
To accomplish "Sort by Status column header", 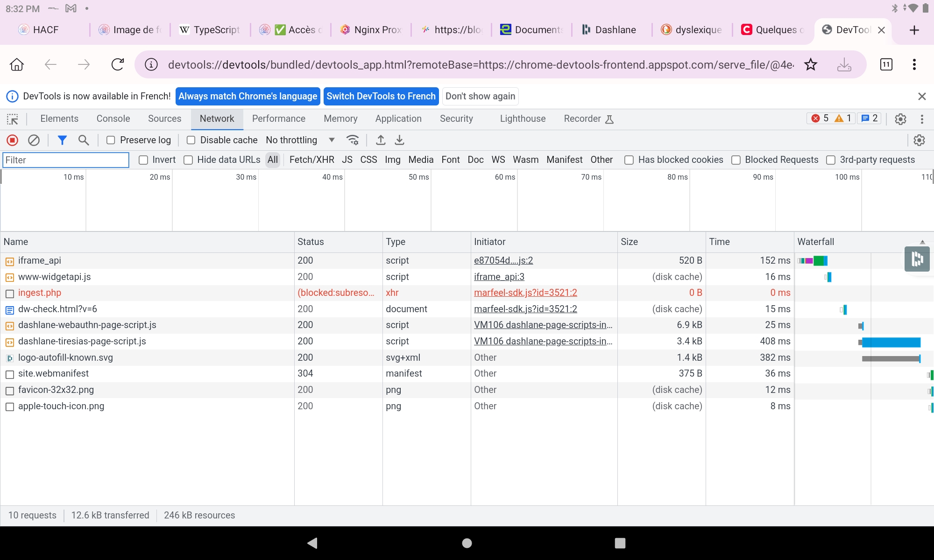I will [x=338, y=242].
